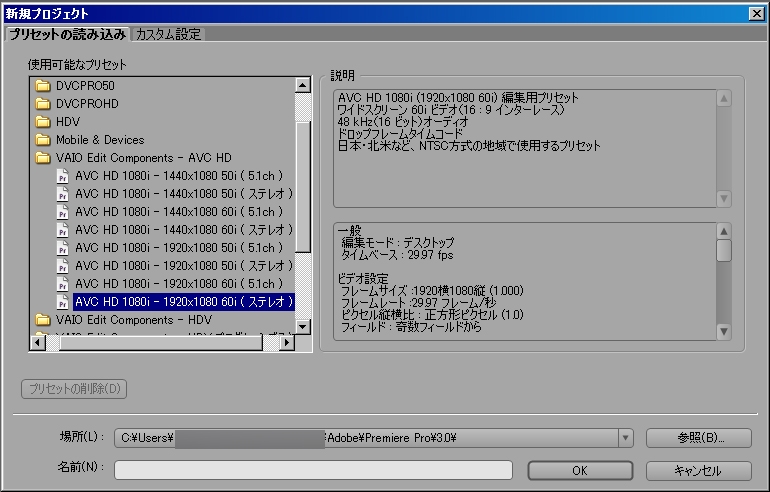Click preset icon for 1440x1080 60i ( 5.1ch )

62,212
